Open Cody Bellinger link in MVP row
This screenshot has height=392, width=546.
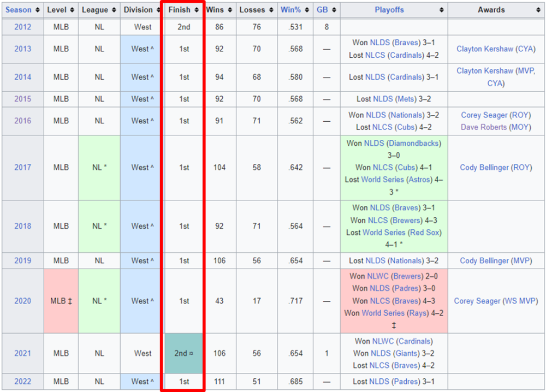click(x=484, y=261)
